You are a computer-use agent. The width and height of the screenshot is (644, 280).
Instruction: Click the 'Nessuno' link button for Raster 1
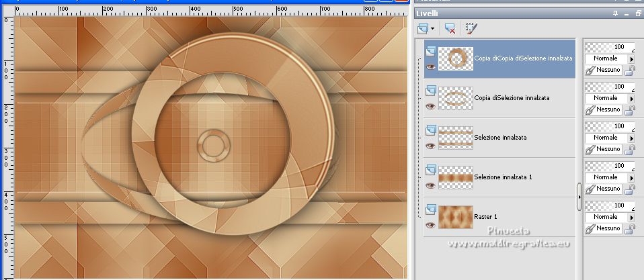click(604, 229)
